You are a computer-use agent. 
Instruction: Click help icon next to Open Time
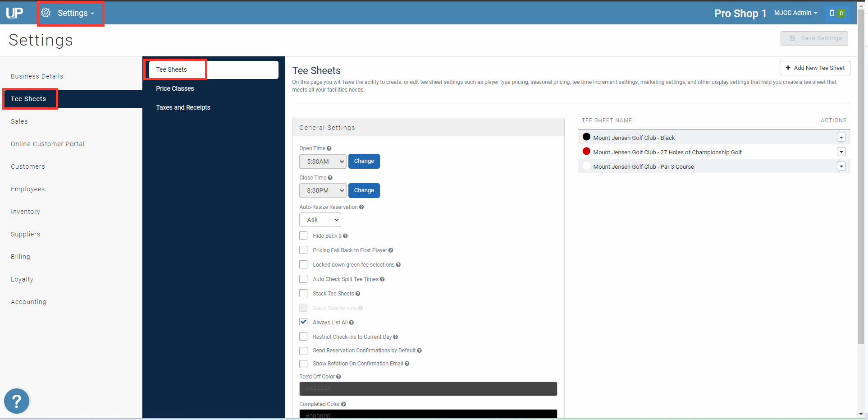[x=329, y=148]
